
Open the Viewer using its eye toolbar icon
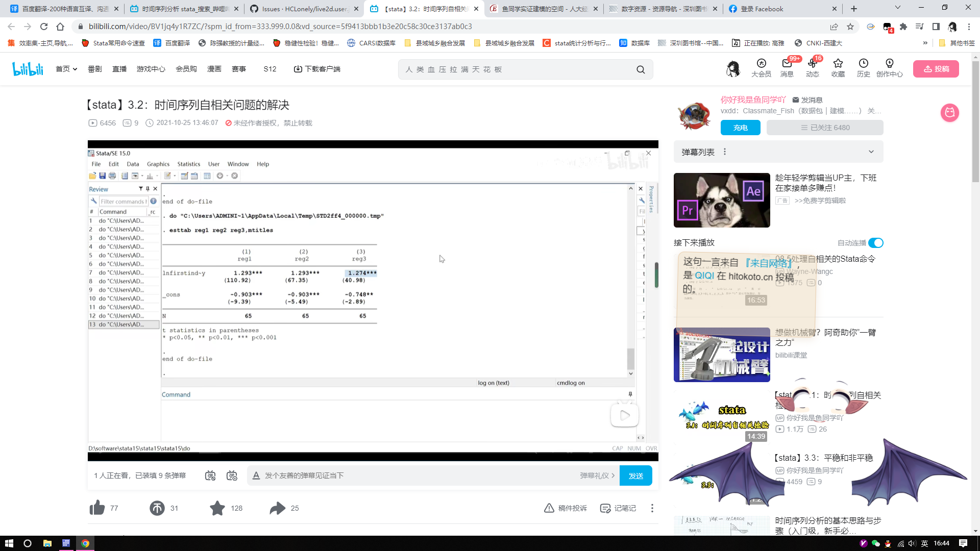click(135, 176)
